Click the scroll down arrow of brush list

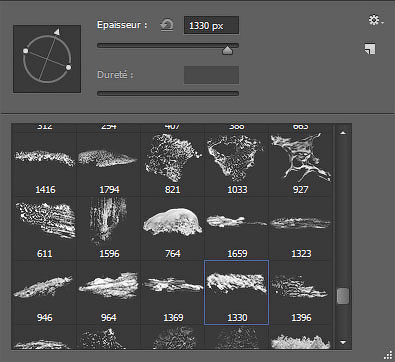(x=343, y=342)
